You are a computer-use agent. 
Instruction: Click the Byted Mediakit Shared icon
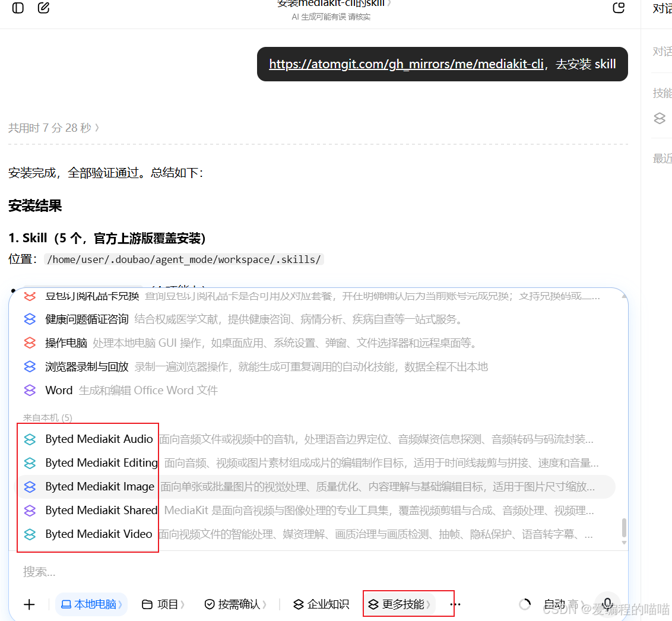pos(30,511)
